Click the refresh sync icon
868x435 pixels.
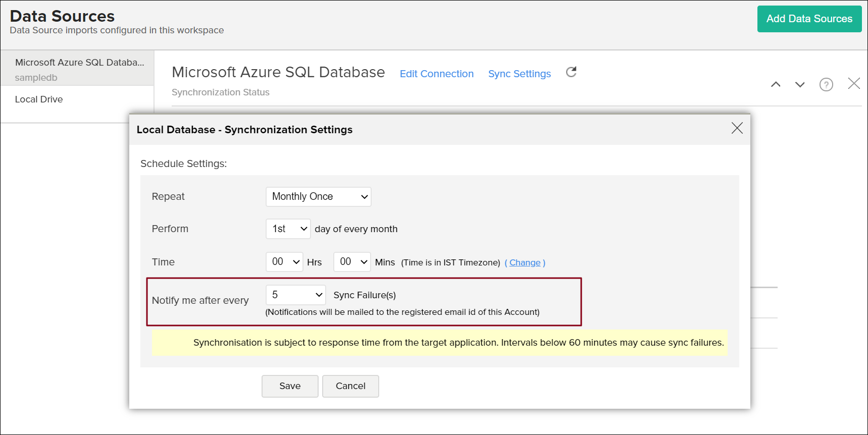click(x=571, y=72)
